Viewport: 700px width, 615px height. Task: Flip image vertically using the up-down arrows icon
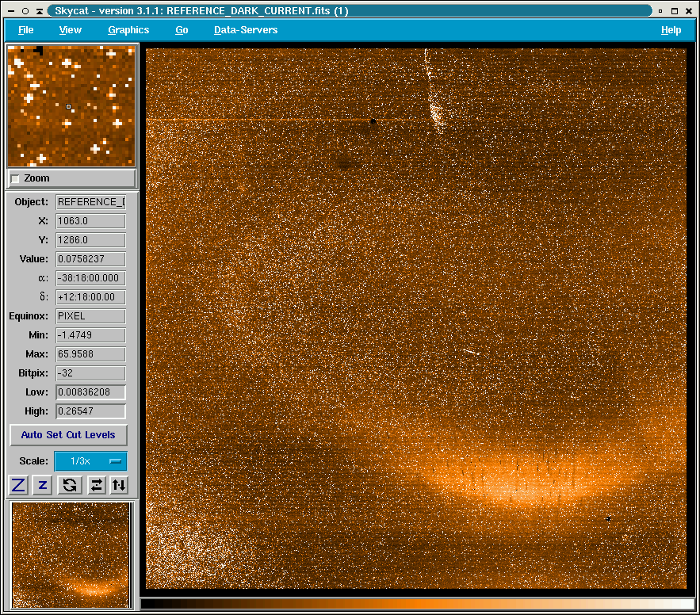(119, 485)
